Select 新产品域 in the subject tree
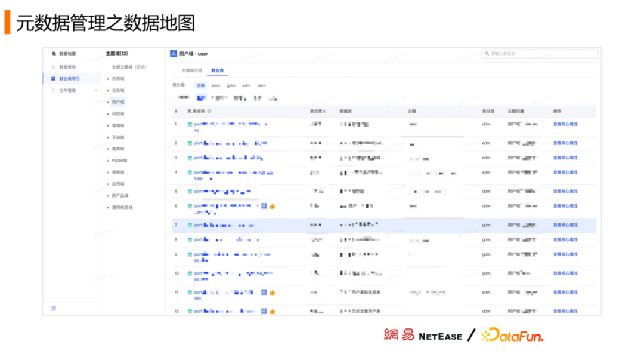The width and height of the screenshot is (644, 363). (120, 196)
